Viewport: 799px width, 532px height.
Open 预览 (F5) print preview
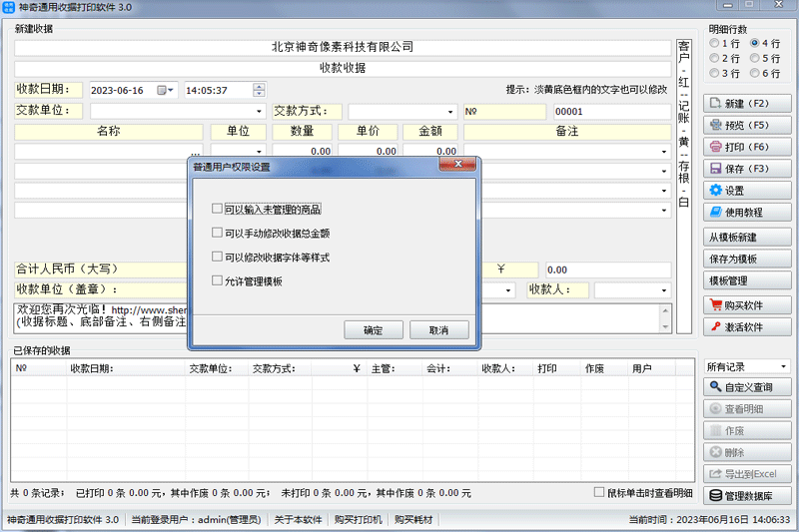pos(747,125)
